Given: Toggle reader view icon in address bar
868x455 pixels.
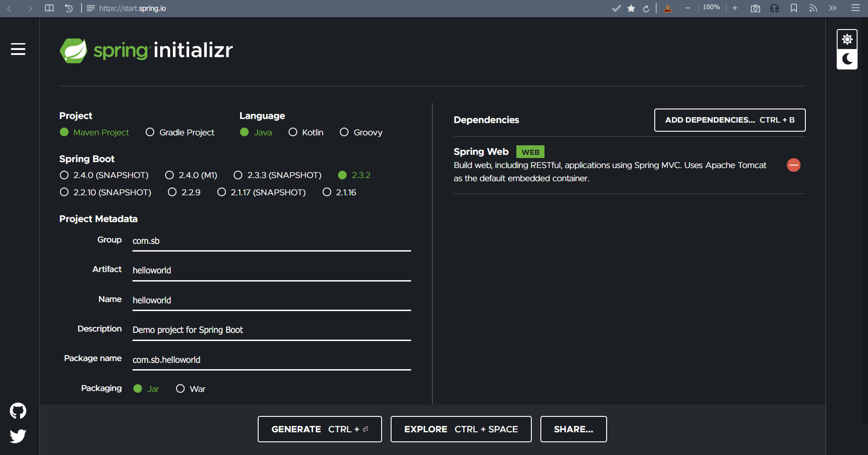Looking at the screenshot, I should click(x=91, y=8).
